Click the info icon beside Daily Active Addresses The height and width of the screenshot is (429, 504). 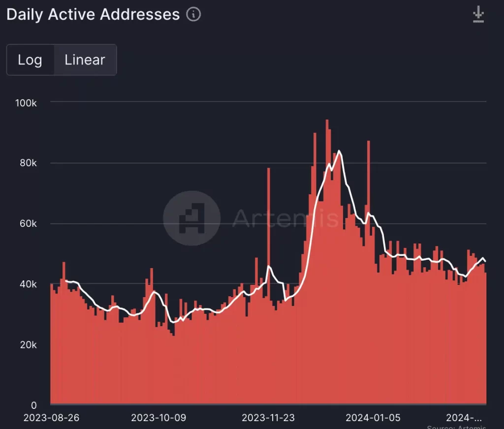[193, 15]
